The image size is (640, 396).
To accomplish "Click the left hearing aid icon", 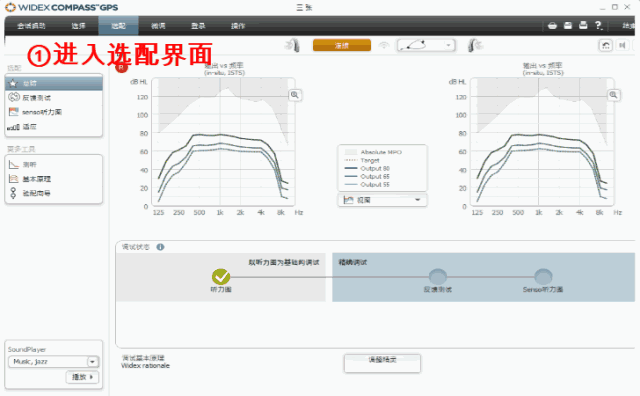I will 293,45.
